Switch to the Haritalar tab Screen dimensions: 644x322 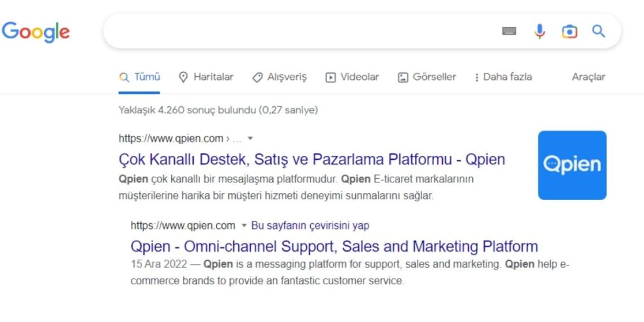click(x=206, y=77)
